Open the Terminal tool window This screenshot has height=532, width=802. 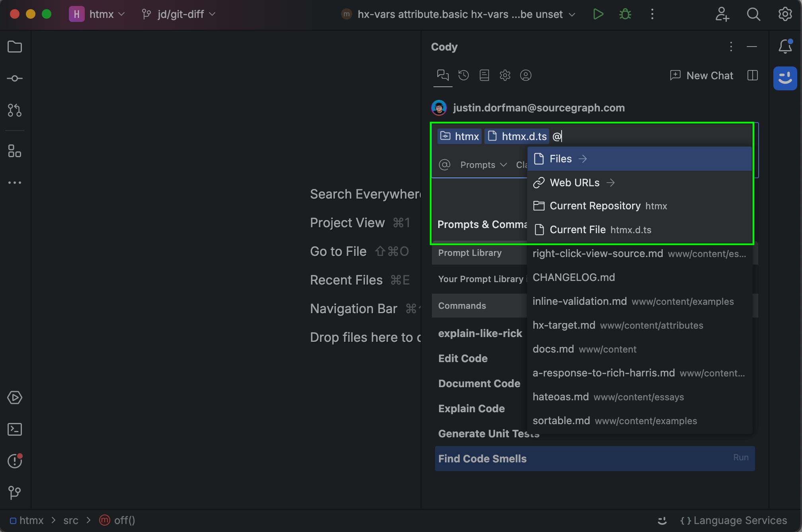(15, 429)
